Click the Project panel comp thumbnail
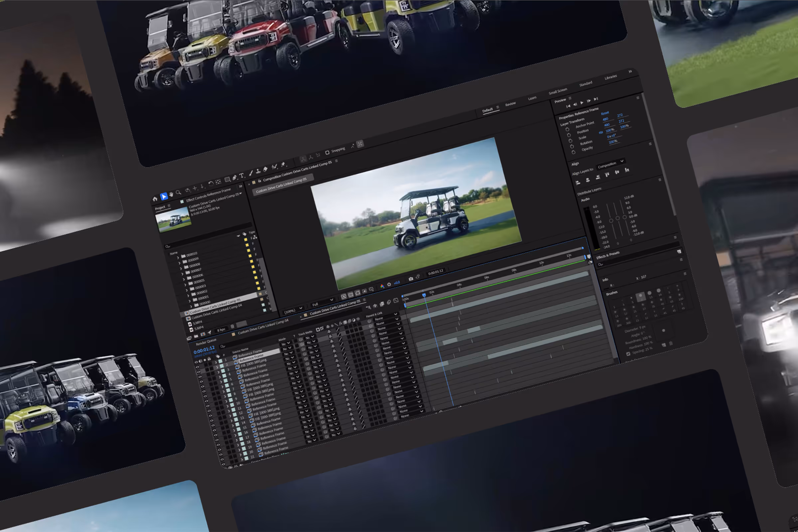798x532 pixels. (x=173, y=220)
